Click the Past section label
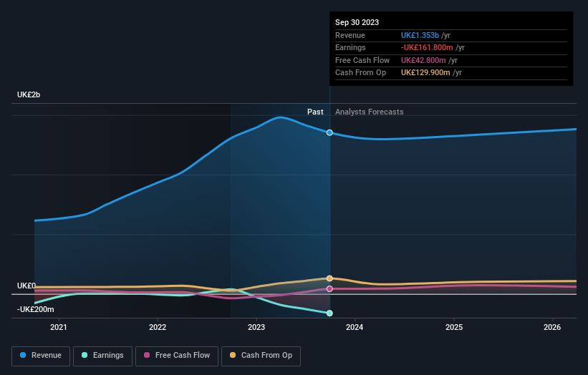 pos(315,112)
